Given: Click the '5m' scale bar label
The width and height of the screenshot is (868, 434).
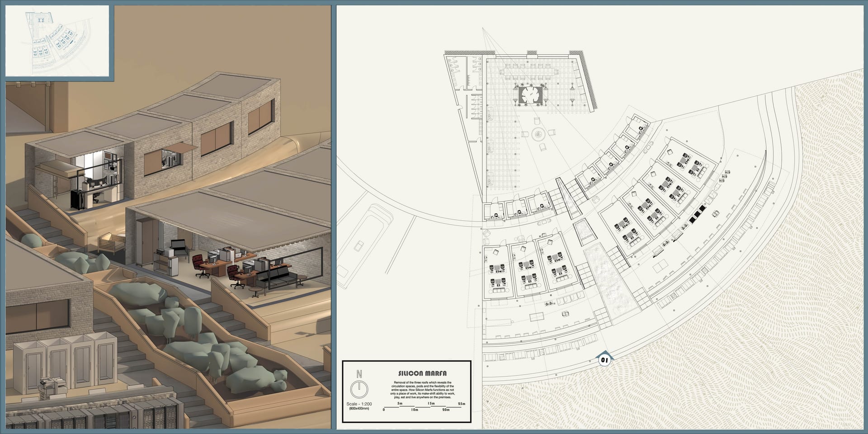Looking at the screenshot, I should coord(400,403).
